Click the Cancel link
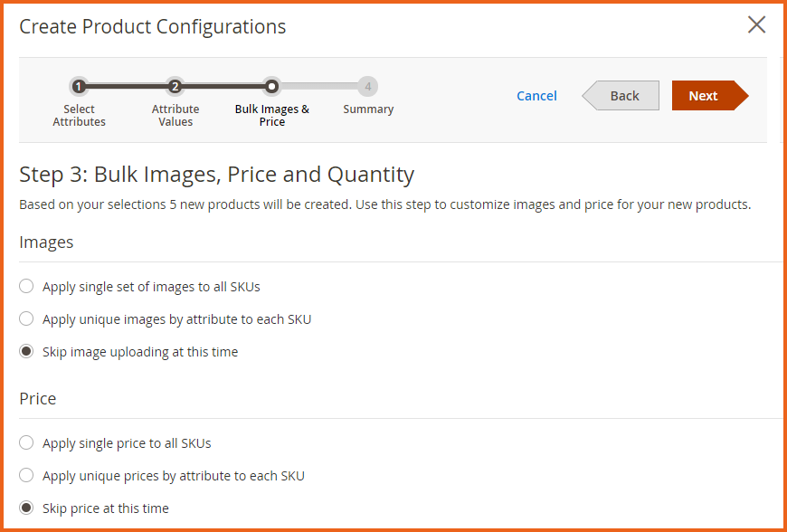This screenshot has width=787, height=532. coord(536,95)
